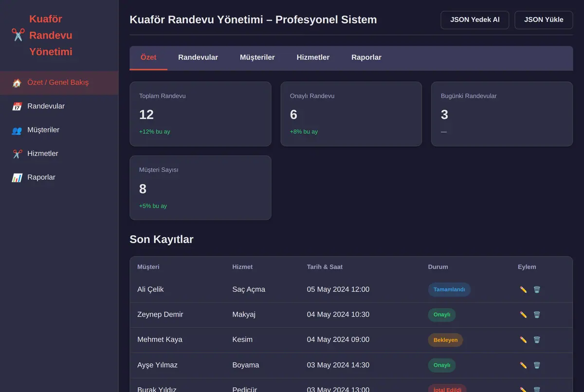584x392 pixels.
Task: Click the date 04 May 2024 09:00
Action: (338, 339)
